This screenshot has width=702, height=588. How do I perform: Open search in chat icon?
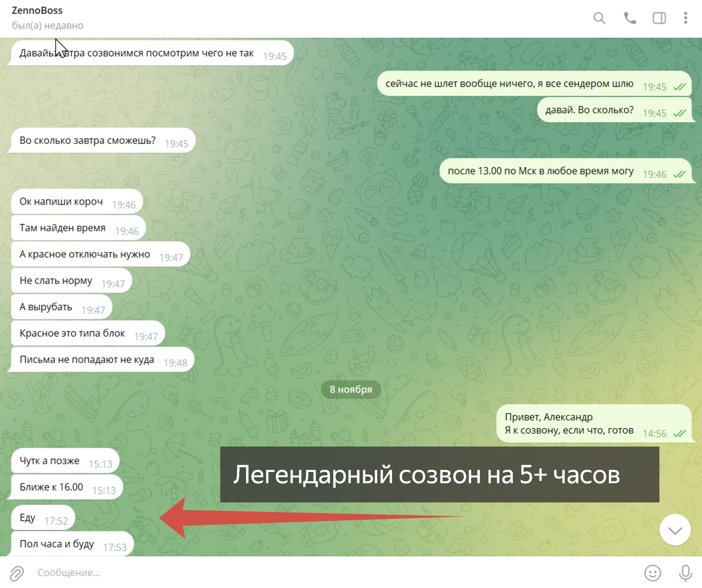[599, 18]
